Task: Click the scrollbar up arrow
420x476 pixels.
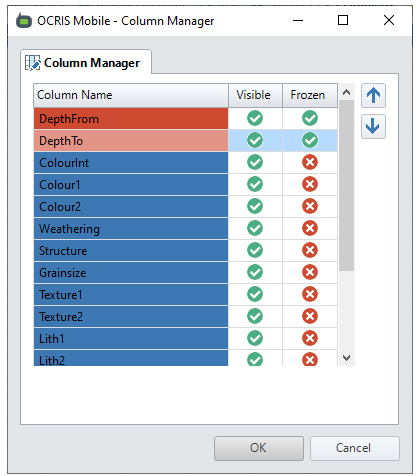Action: 346,92
